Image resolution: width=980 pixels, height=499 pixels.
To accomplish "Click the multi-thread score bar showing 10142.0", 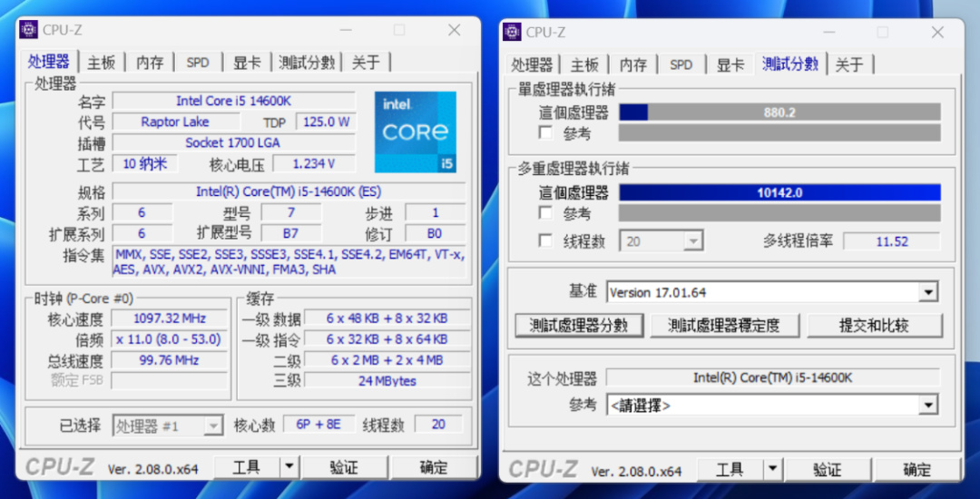I will tap(779, 192).
